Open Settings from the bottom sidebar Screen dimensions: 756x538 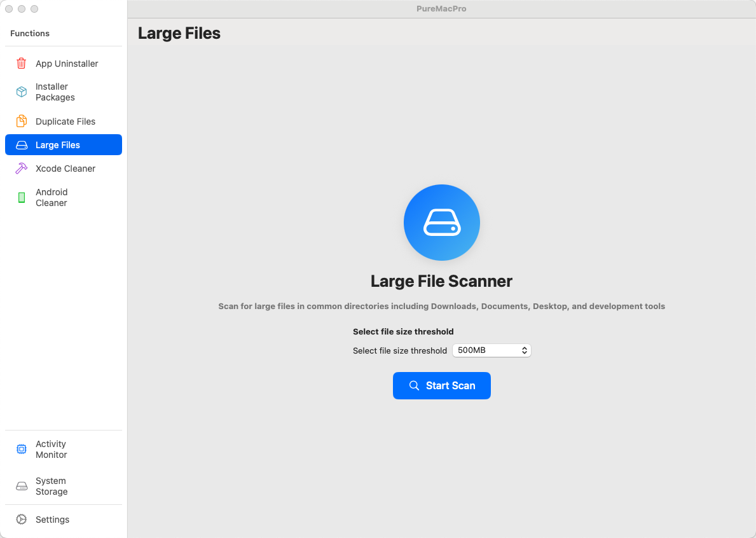(52, 519)
